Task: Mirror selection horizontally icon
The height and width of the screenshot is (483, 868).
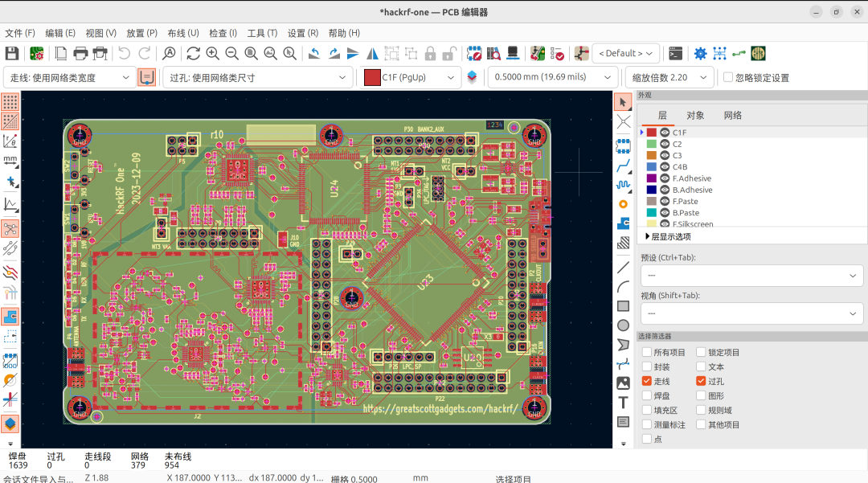Action: 373,54
